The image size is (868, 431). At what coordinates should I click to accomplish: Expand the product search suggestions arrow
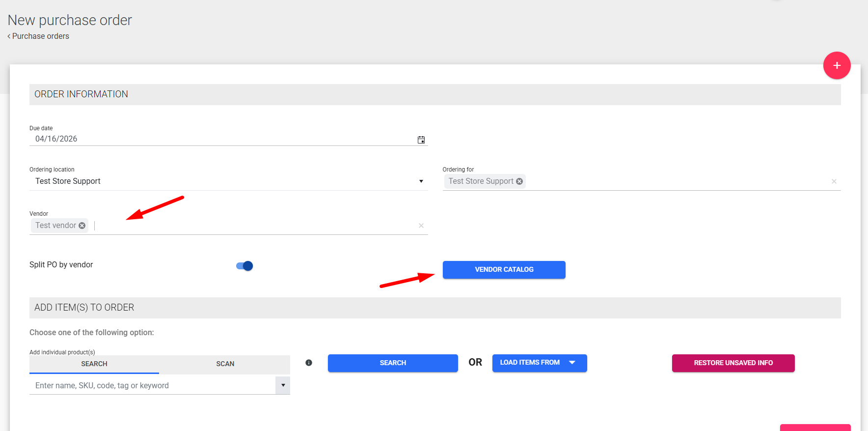(x=283, y=385)
